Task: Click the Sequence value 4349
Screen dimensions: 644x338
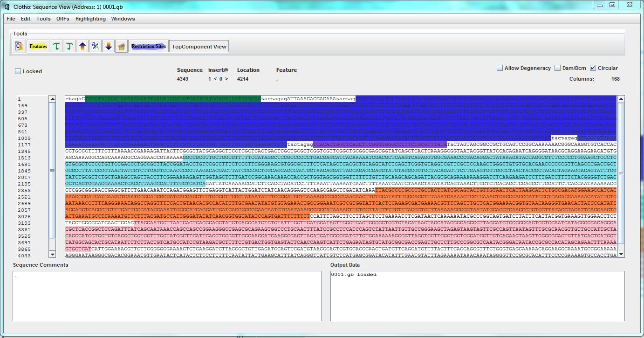Action: tap(183, 79)
